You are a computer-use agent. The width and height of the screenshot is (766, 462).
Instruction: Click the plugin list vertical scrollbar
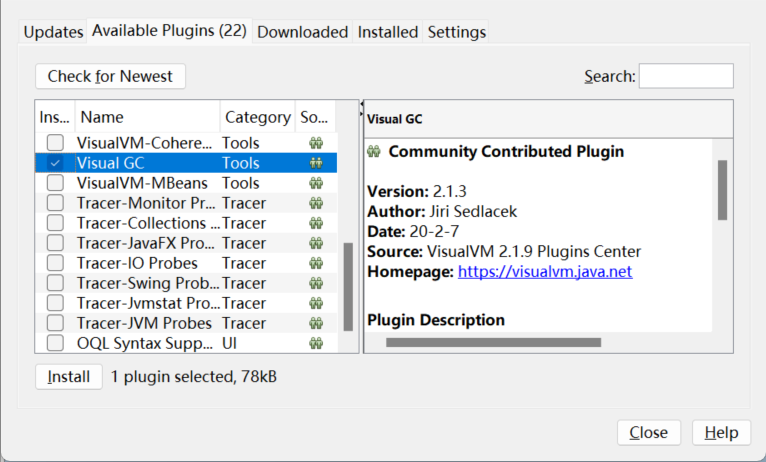348,285
